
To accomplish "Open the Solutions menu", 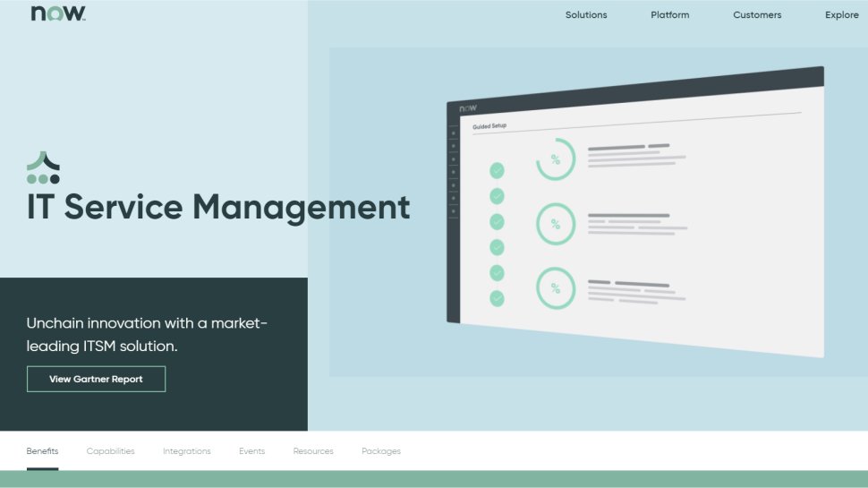I will (586, 15).
